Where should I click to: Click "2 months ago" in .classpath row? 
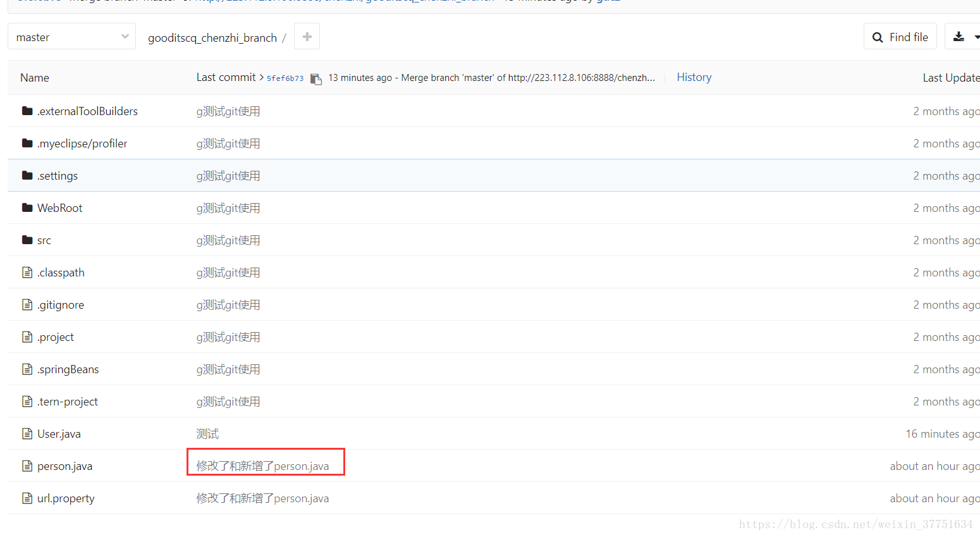pos(946,273)
